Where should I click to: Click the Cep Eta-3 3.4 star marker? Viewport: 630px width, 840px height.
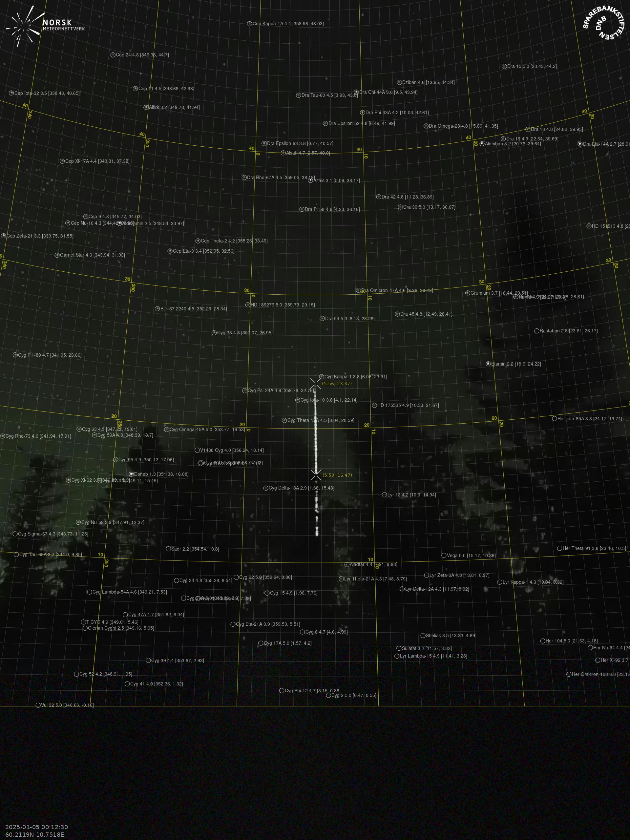point(170,251)
